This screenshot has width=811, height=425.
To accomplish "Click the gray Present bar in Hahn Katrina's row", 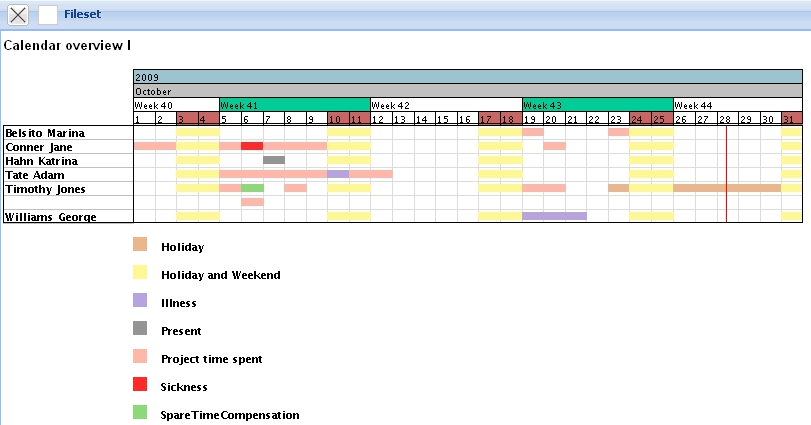I will click(274, 160).
